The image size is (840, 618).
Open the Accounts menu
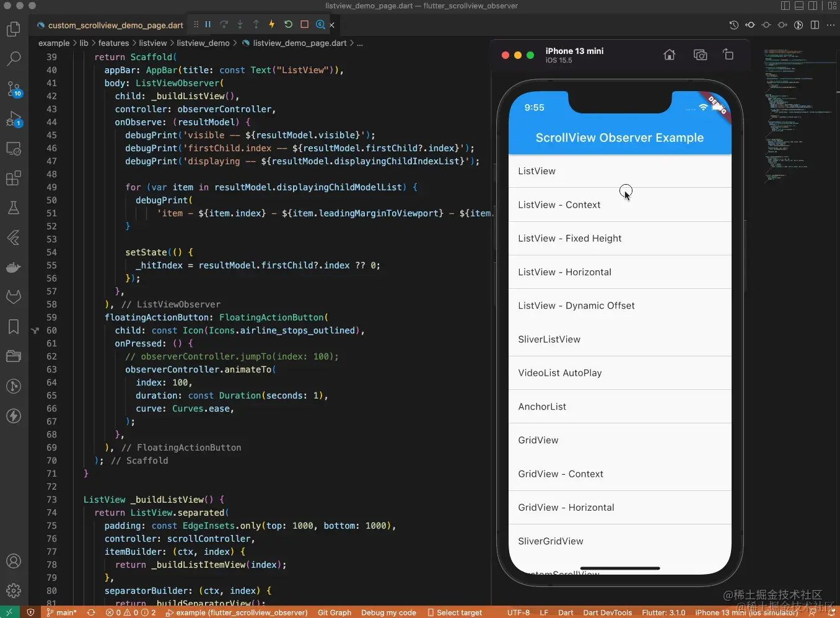[x=14, y=561]
